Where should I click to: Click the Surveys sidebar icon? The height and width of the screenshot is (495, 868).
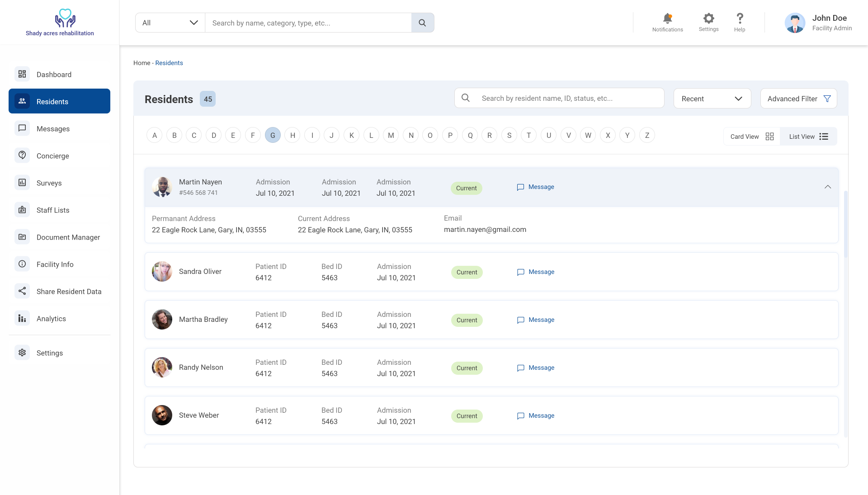[22, 183]
